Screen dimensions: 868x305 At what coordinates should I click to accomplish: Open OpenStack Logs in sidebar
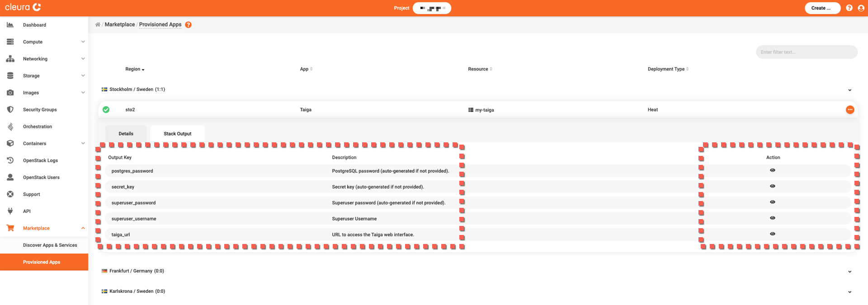click(40, 160)
